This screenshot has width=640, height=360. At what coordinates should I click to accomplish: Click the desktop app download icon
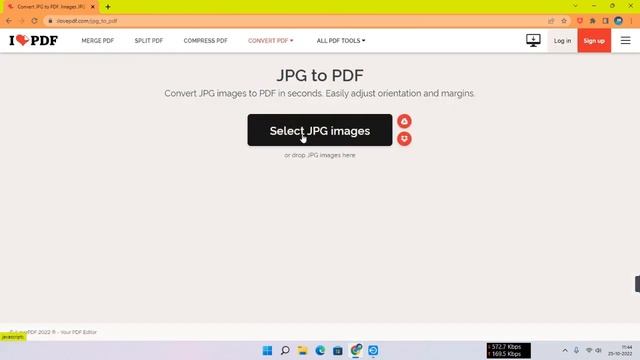pos(533,40)
